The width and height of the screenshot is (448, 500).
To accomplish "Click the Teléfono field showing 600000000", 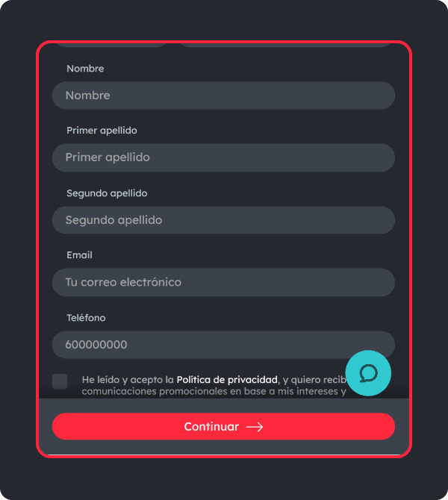I will (x=223, y=345).
